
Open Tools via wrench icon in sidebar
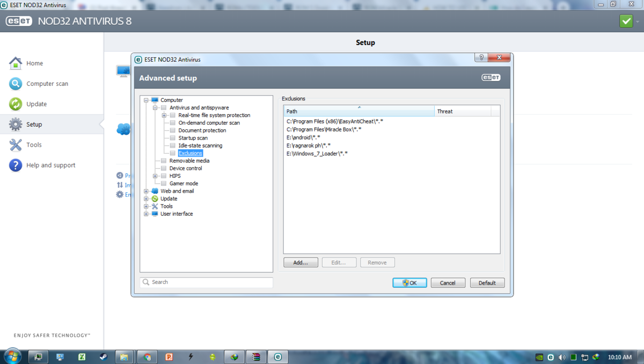point(16,144)
